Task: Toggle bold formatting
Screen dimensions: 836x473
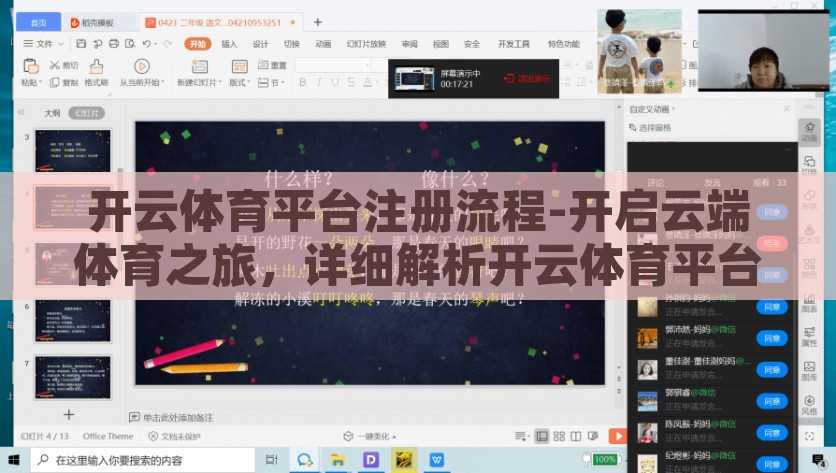Action: pos(303,82)
